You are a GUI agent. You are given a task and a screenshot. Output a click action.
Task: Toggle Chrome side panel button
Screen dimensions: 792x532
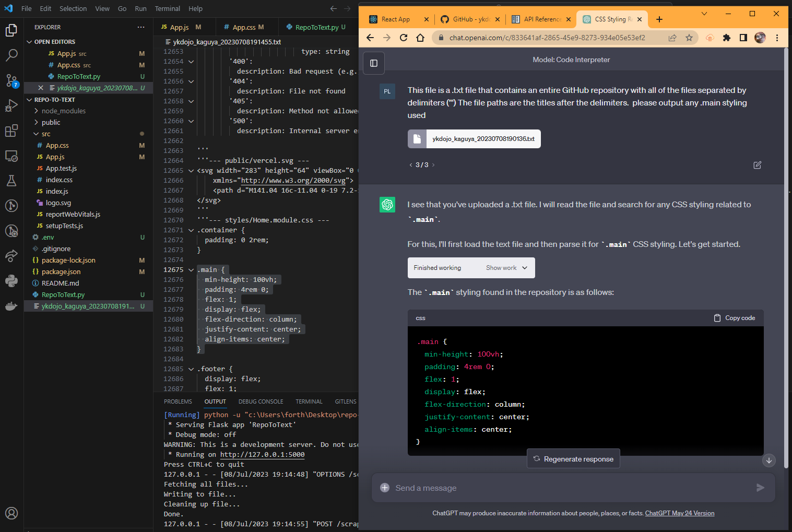pos(743,38)
